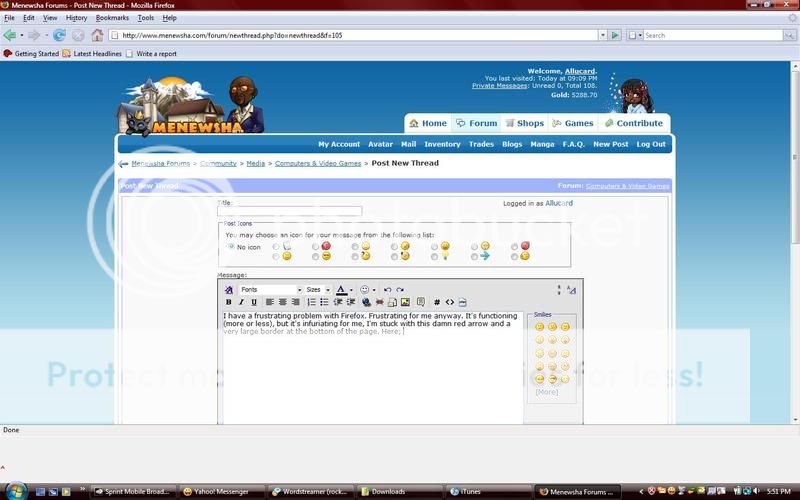800x500 pixels.
Task: Toggle italic text in message editor
Action: pyautogui.click(x=241, y=302)
